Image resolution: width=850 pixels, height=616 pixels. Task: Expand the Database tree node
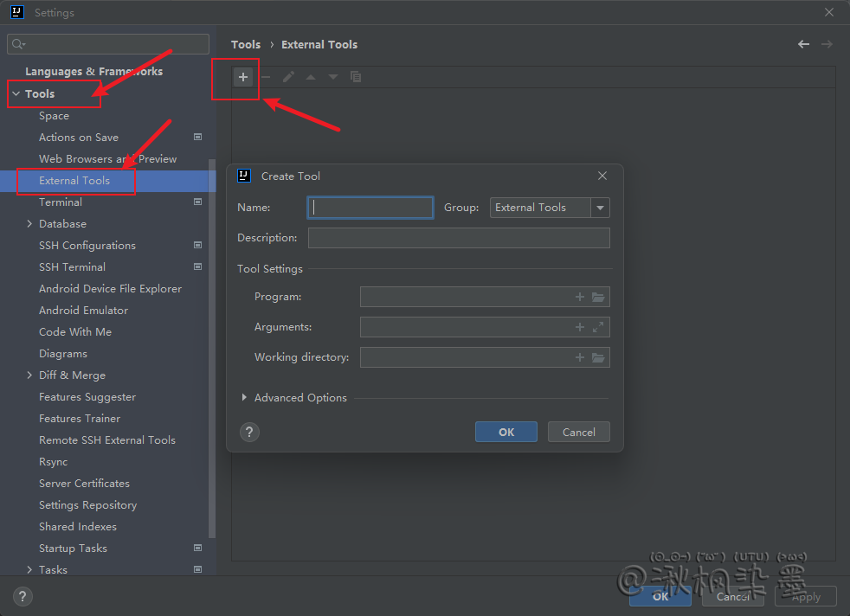[30, 224]
